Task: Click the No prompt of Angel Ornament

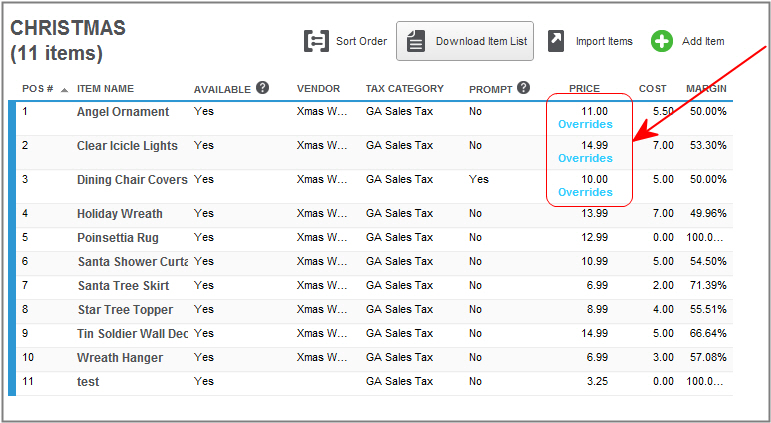Action: 475,112
